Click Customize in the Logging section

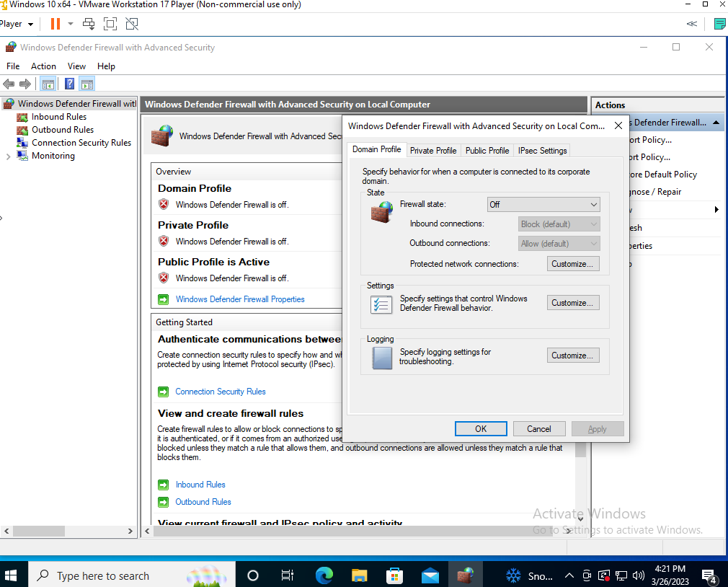point(573,356)
